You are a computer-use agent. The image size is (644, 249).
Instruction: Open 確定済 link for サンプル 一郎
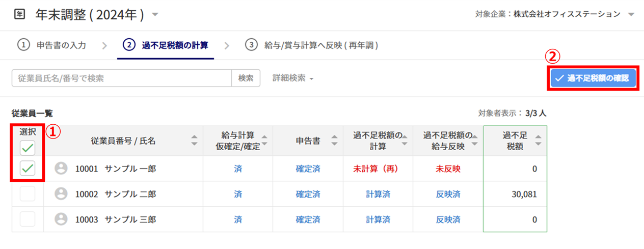(308, 169)
